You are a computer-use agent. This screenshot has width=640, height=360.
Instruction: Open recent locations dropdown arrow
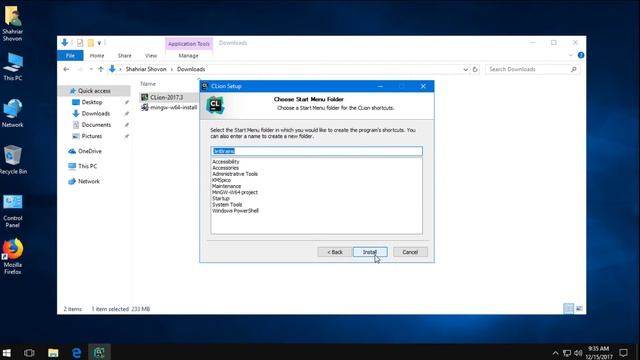coord(91,69)
